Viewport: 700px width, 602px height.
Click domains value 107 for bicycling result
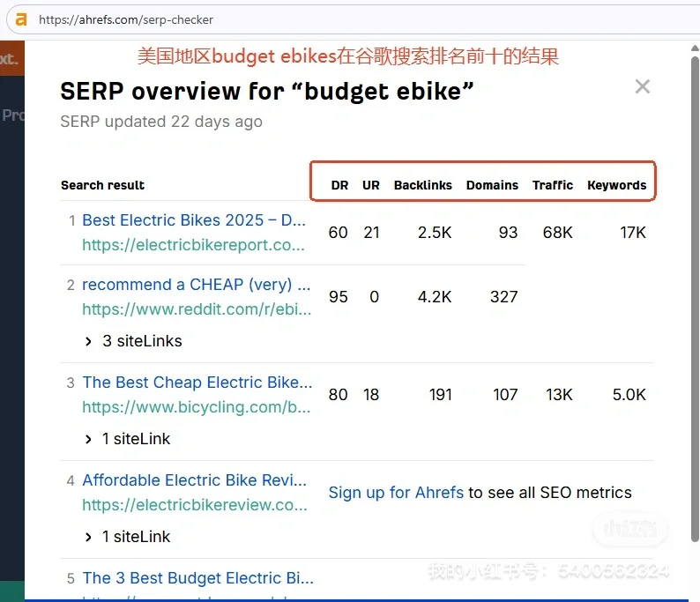point(505,395)
